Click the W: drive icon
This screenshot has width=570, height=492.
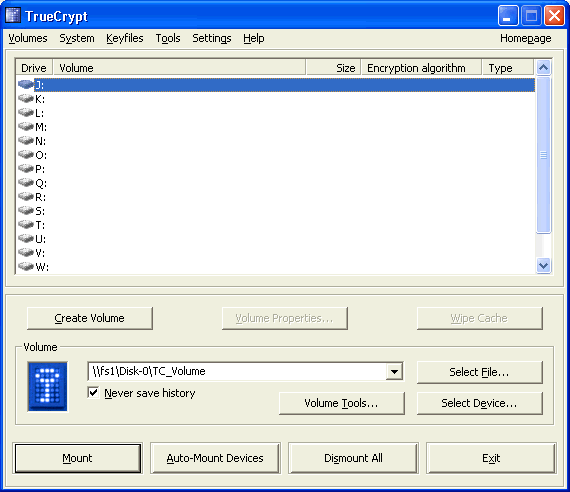(x=26, y=267)
